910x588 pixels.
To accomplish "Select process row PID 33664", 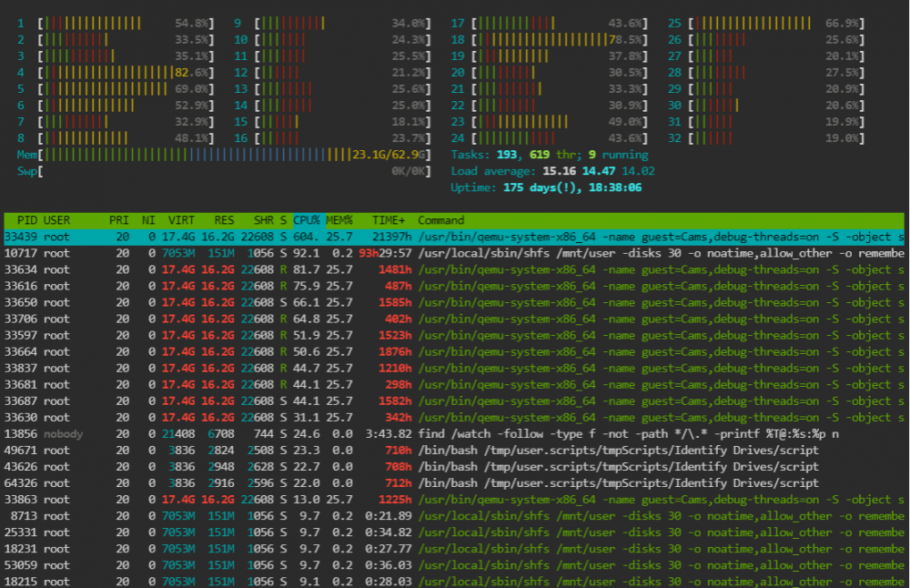I will coord(454,351).
